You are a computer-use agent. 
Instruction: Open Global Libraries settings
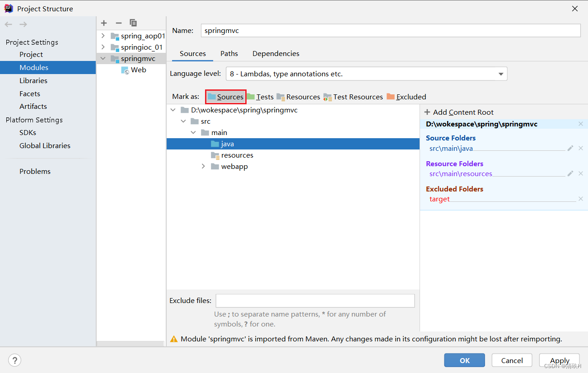[45, 145]
